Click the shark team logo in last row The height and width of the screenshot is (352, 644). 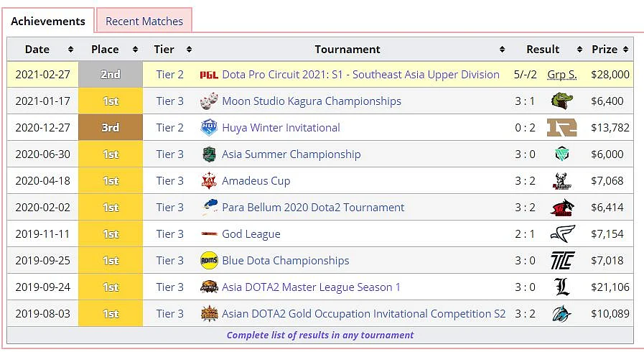click(x=561, y=314)
